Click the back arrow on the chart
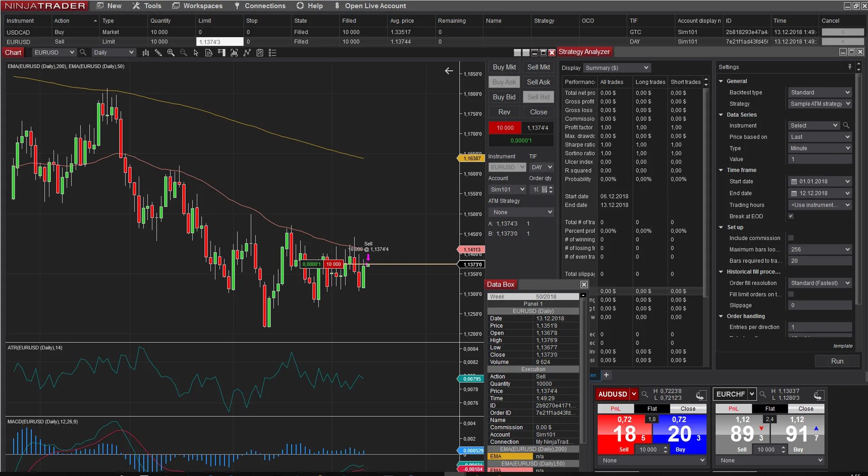 [449, 71]
